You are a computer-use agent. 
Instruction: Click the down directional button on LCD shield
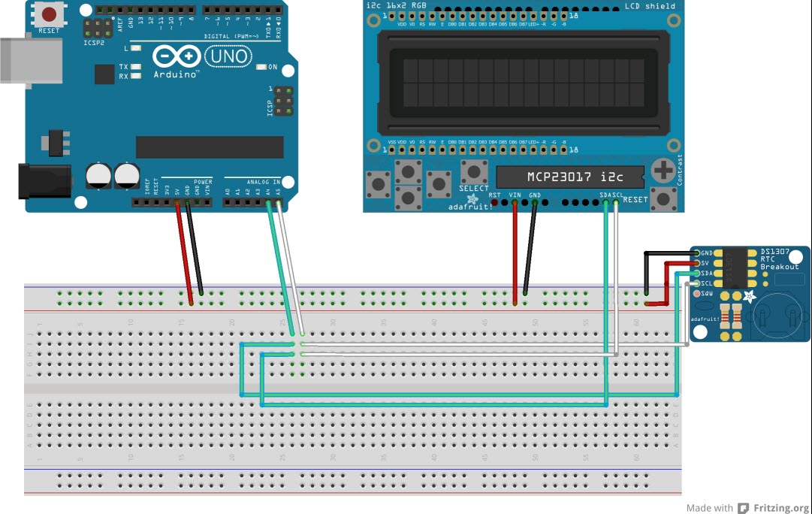(409, 198)
